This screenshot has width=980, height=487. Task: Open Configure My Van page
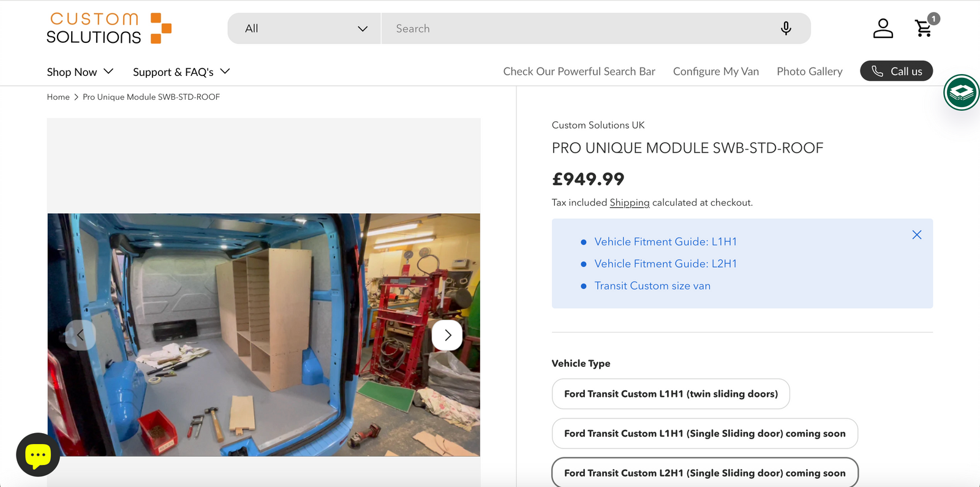(715, 72)
